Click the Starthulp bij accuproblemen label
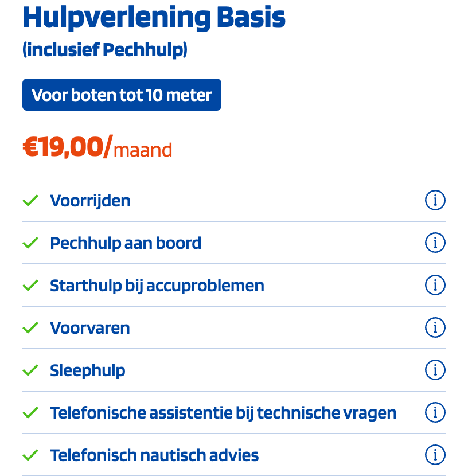The height and width of the screenshot is (476, 468). 157,286
